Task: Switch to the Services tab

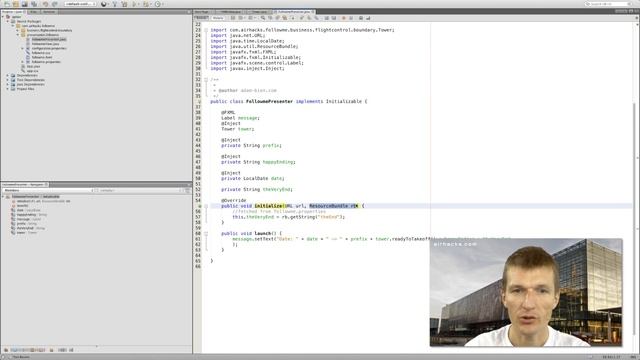Action: click(49, 12)
